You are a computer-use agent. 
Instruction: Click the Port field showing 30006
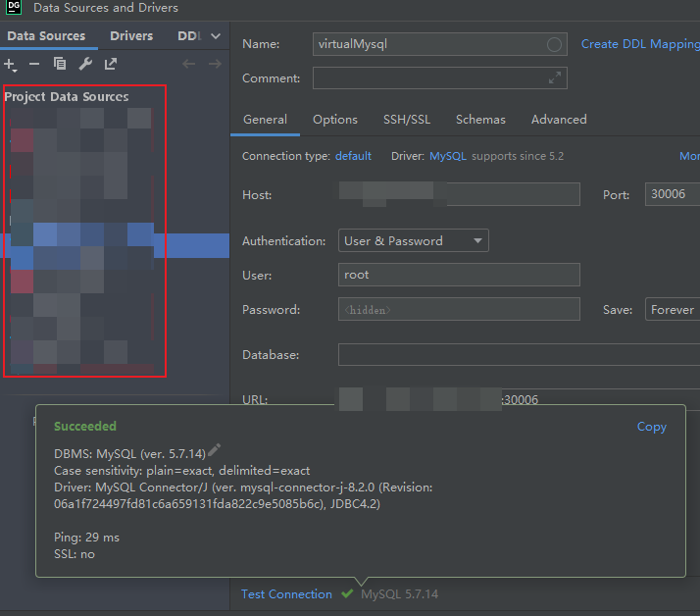point(673,194)
